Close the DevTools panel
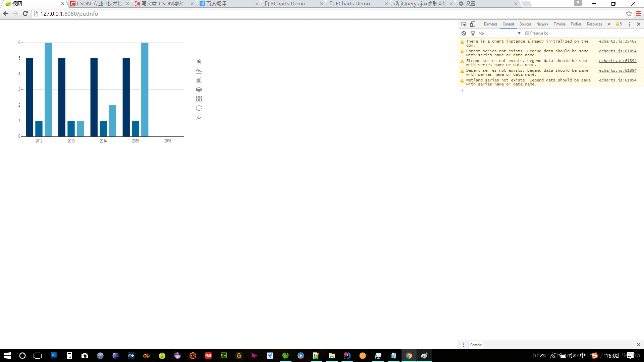 (x=639, y=24)
